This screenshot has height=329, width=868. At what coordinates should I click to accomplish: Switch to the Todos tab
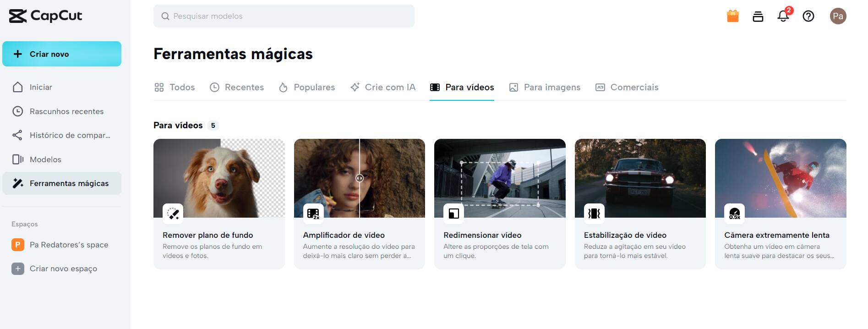pyautogui.click(x=175, y=87)
